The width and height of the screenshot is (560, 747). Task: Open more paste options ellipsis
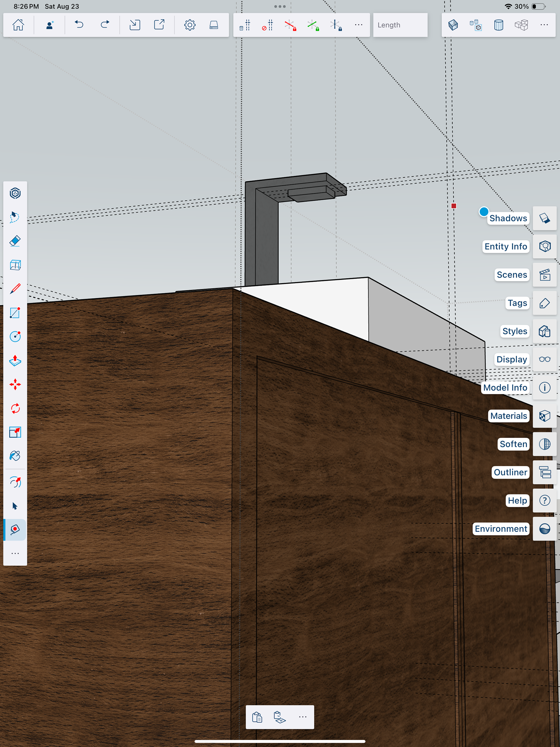pyautogui.click(x=302, y=717)
